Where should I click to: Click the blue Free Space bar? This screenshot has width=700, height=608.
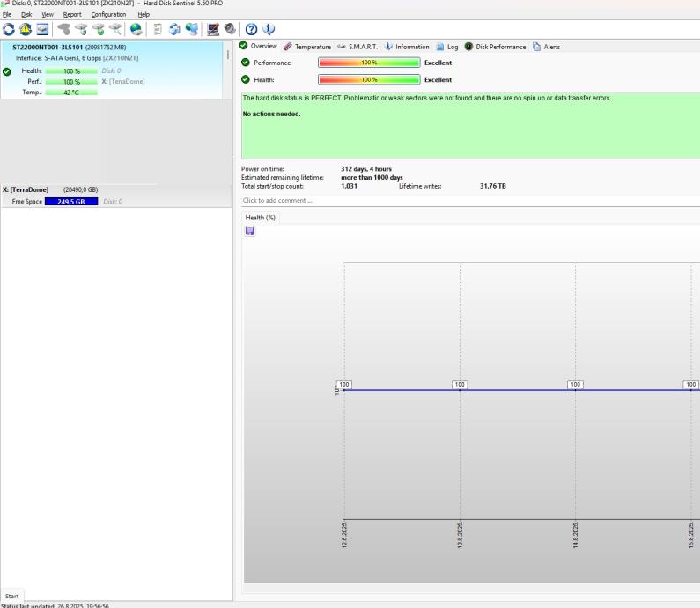(x=71, y=202)
